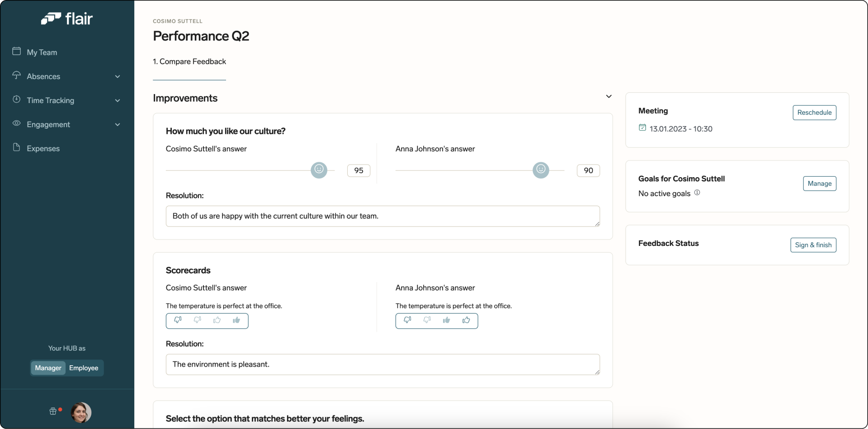Image resolution: width=868 pixels, height=429 pixels.
Task: Switch HUB view to Employee
Action: click(83, 368)
